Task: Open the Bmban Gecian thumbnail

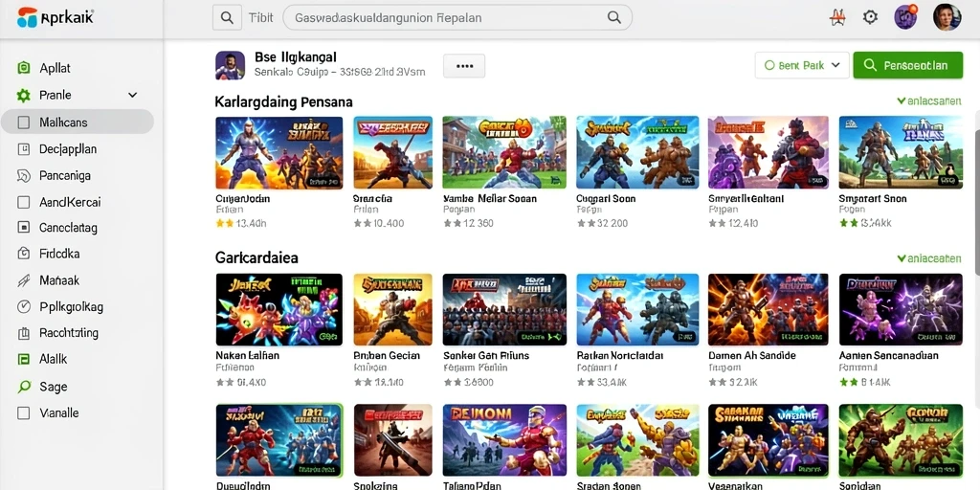Action: (x=393, y=310)
